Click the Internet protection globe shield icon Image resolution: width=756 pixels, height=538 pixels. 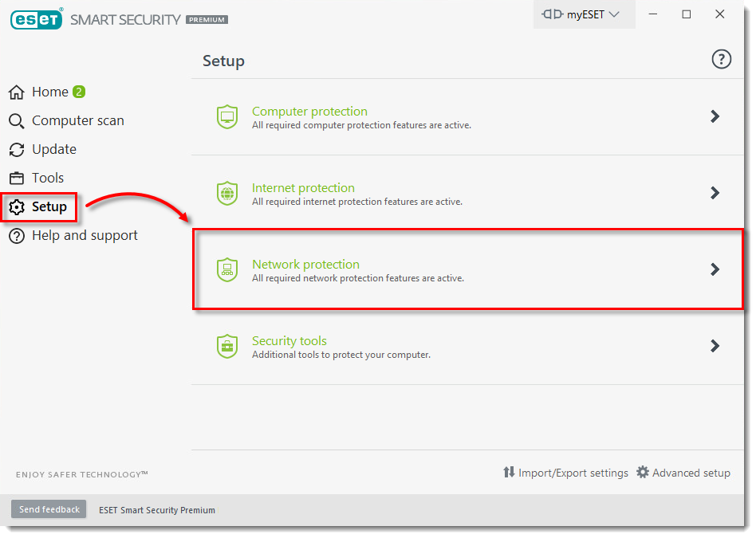pyautogui.click(x=227, y=193)
